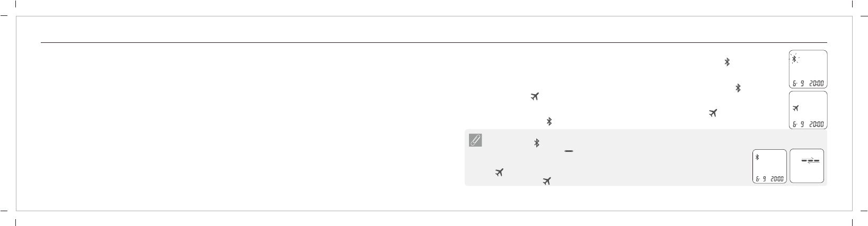Click the topmost Bluetooth icon in body text

[727, 62]
